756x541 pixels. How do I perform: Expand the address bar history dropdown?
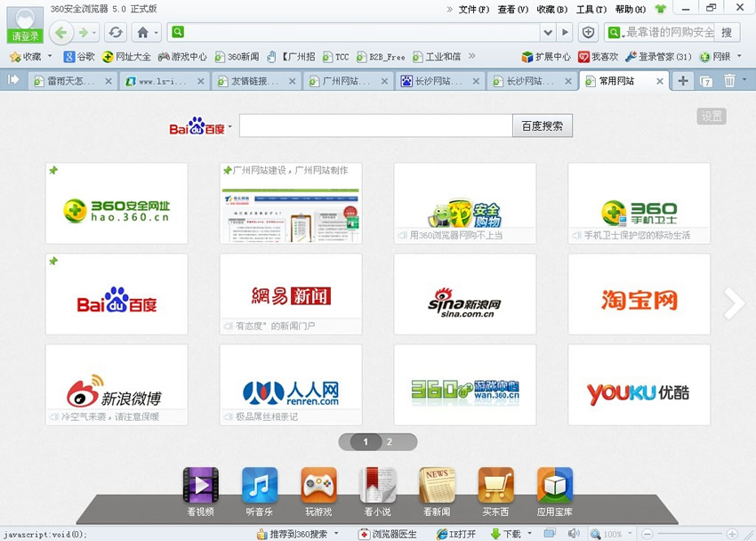[x=548, y=32]
